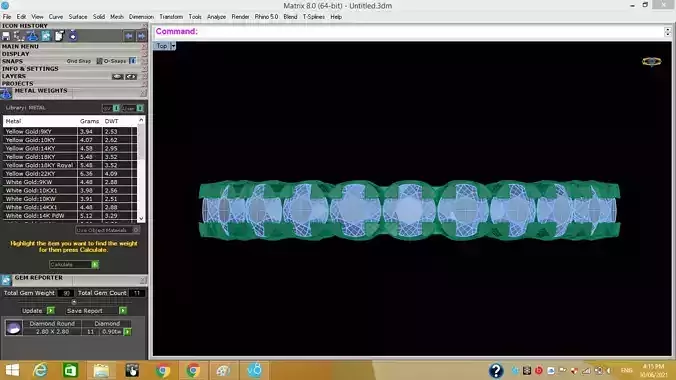Open the Solid menu
This screenshot has height=380, width=676.
click(x=99, y=17)
